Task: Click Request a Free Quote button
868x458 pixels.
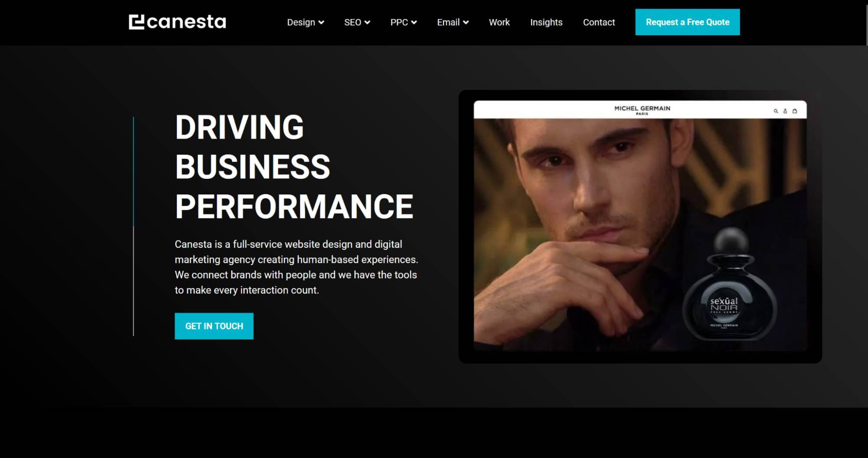Action: [687, 22]
